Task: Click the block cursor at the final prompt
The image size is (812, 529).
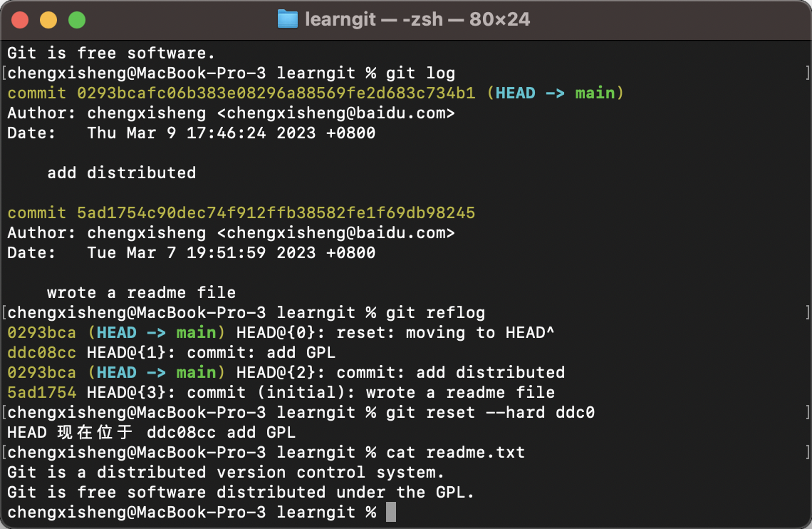Action: (x=391, y=512)
